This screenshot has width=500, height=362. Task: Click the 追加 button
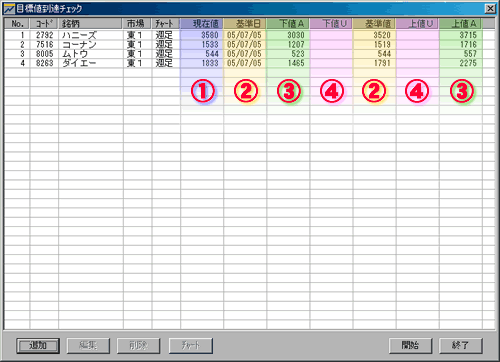pyautogui.click(x=38, y=346)
